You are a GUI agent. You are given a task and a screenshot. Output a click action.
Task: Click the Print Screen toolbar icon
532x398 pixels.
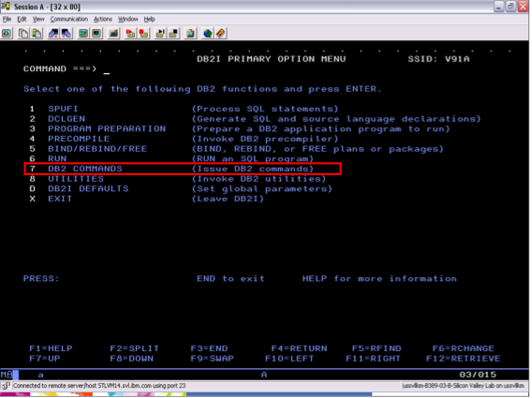(x=7, y=34)
